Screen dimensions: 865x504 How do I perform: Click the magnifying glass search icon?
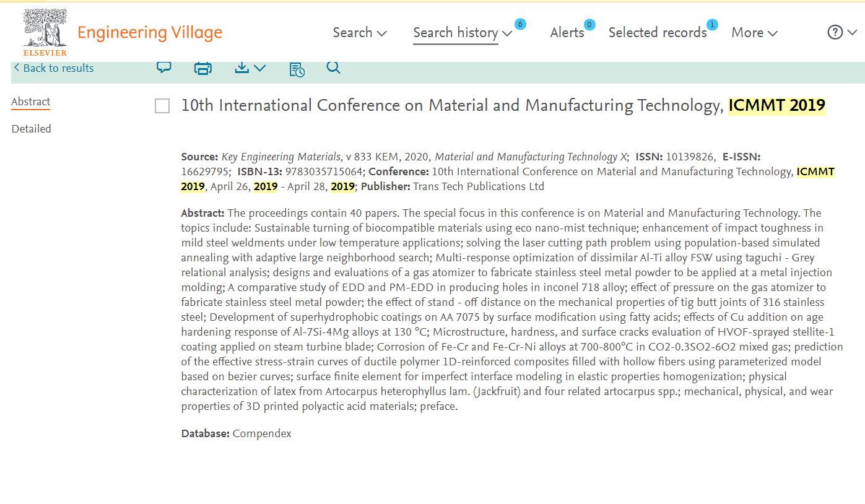point(333,67)
